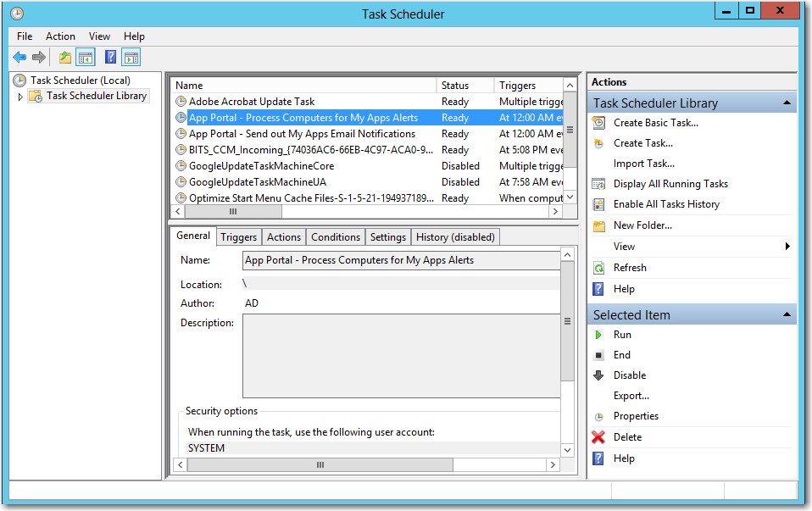The height and width of the screenshot is (511, 812).
Task: Sort task list by Name column header
Action: coord(304,86)
